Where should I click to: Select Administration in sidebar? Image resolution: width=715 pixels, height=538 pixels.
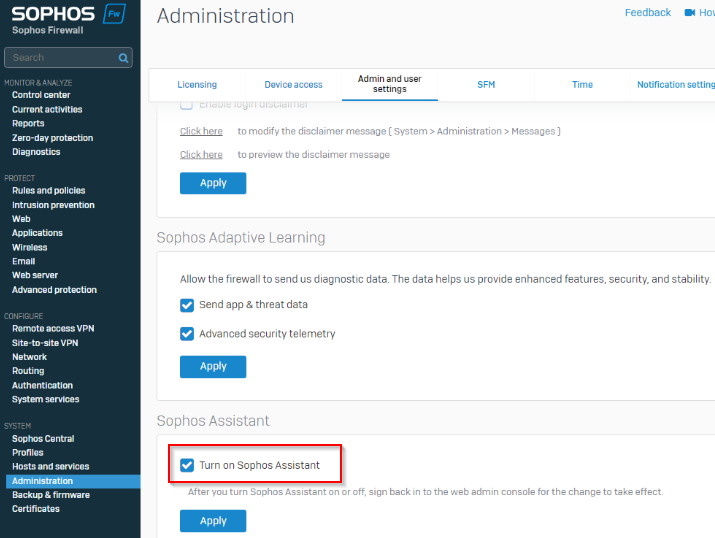pyautogui.click(x=73, y=481)
